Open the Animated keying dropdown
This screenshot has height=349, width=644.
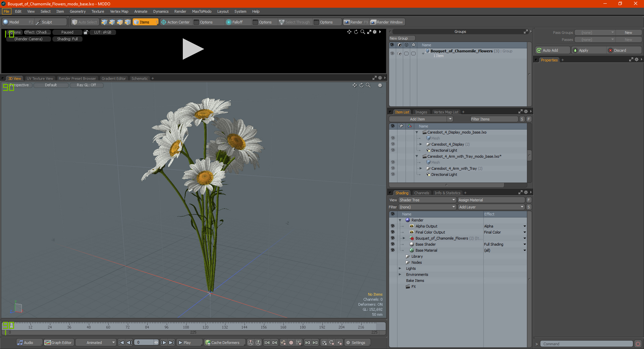click(96, 343)
